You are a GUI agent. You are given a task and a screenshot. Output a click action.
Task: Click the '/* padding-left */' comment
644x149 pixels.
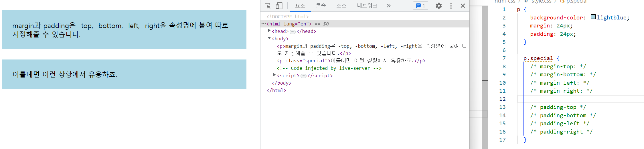click(560, 124)
